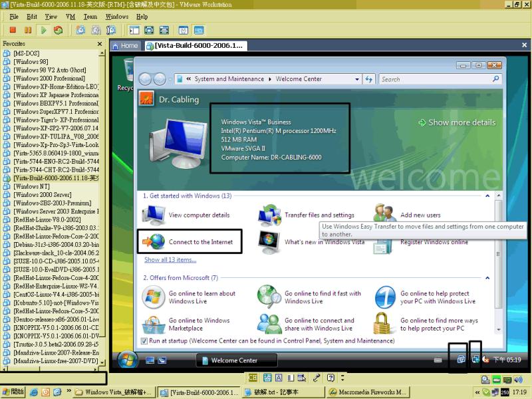Click the help question-mark icon on language bar
Viewport: 532px width, 399px height.
331,378
